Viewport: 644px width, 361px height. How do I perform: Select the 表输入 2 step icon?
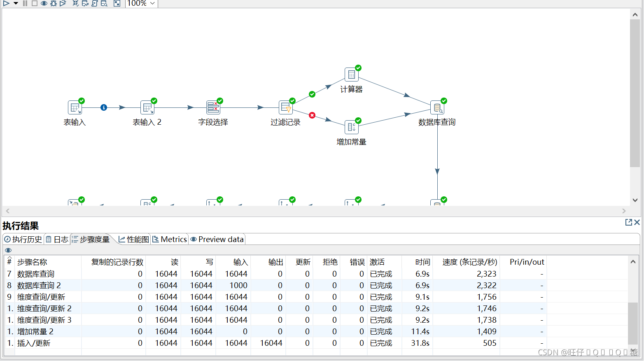[147, 107]
